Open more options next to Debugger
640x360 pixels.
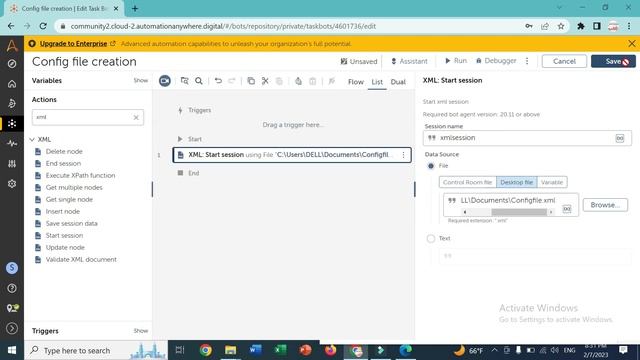click(527, 61)
